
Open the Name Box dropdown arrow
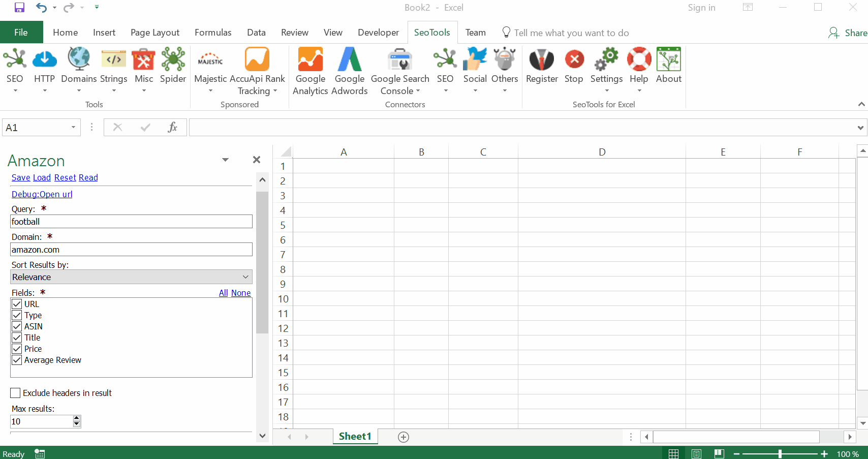click(x=73, y=127)
